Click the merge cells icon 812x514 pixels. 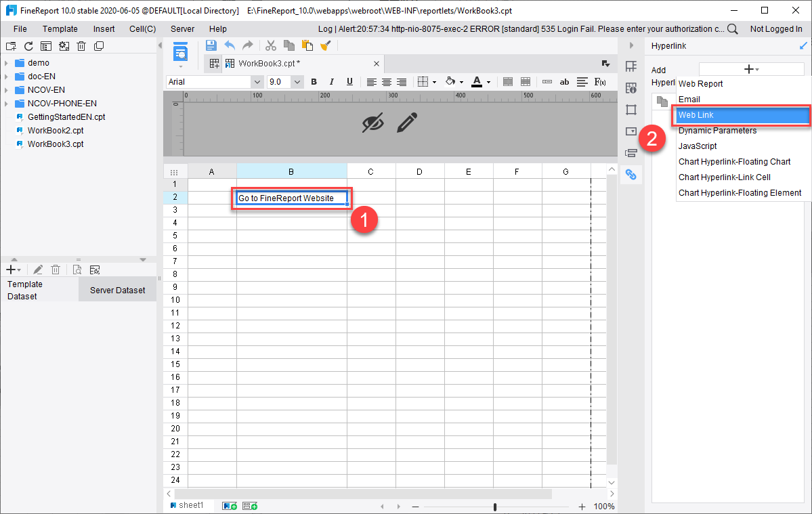508,82
